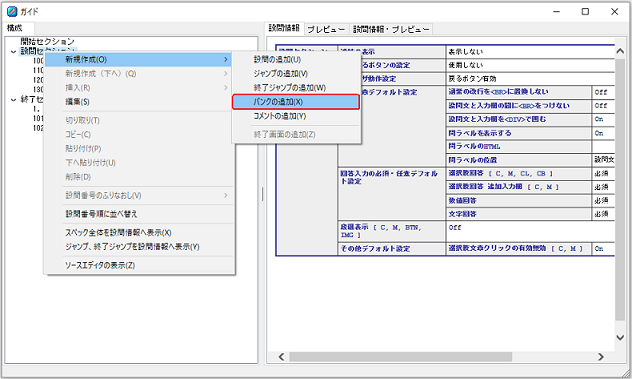
Task: Open the 新規作成(O) submenu
Action: coord(139,60)
